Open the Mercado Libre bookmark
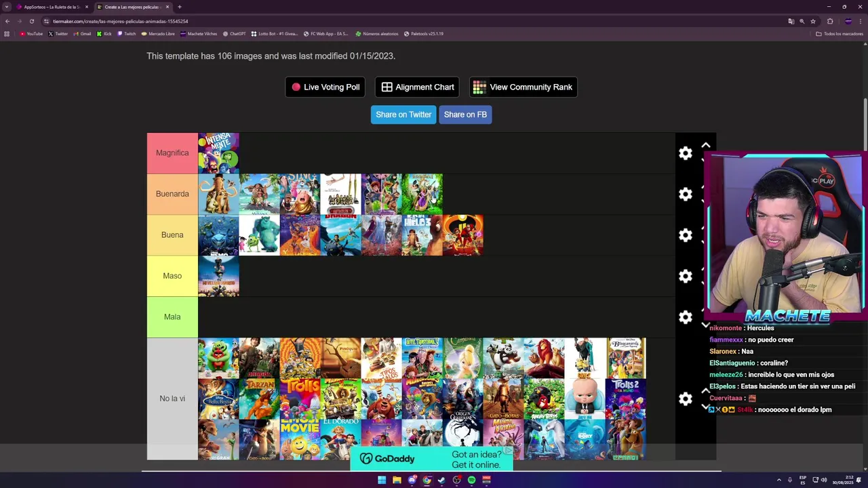The image size is (868, 488). (158, 33)
